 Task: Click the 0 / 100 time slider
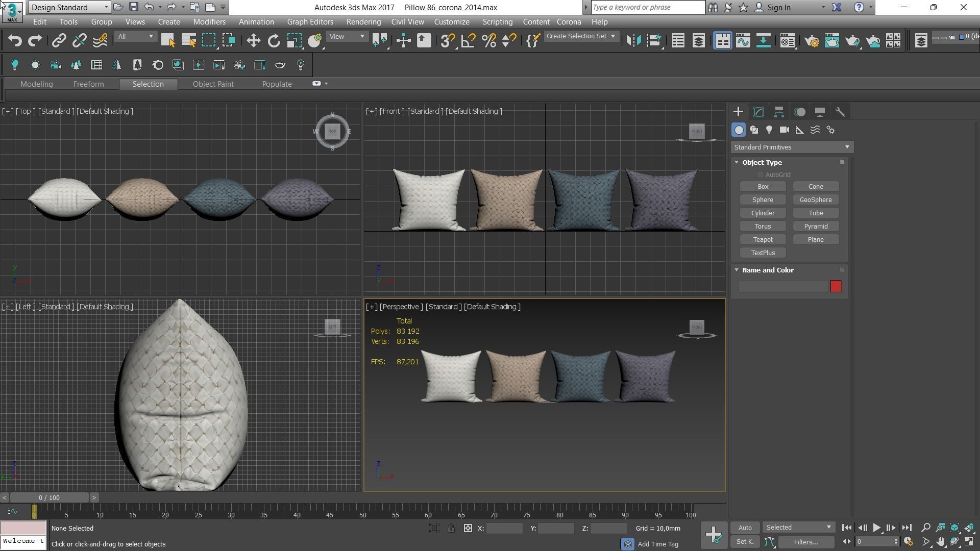tap(49, 498)
